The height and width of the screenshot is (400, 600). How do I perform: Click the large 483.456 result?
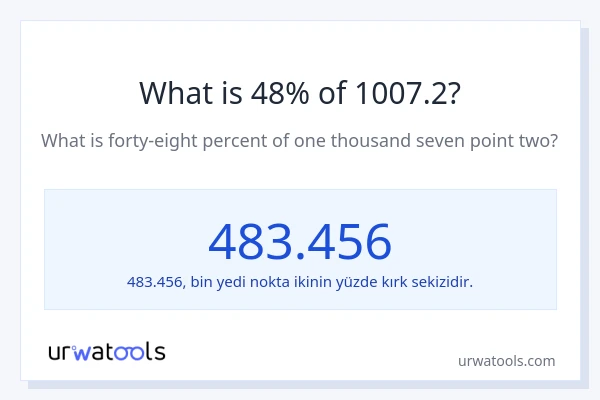tap(300, 241)
